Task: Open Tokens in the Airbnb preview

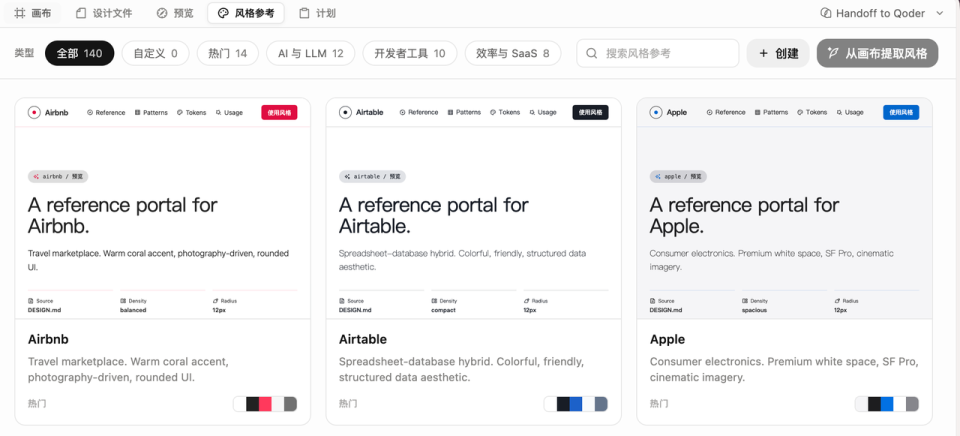Action: coord(192,113)
